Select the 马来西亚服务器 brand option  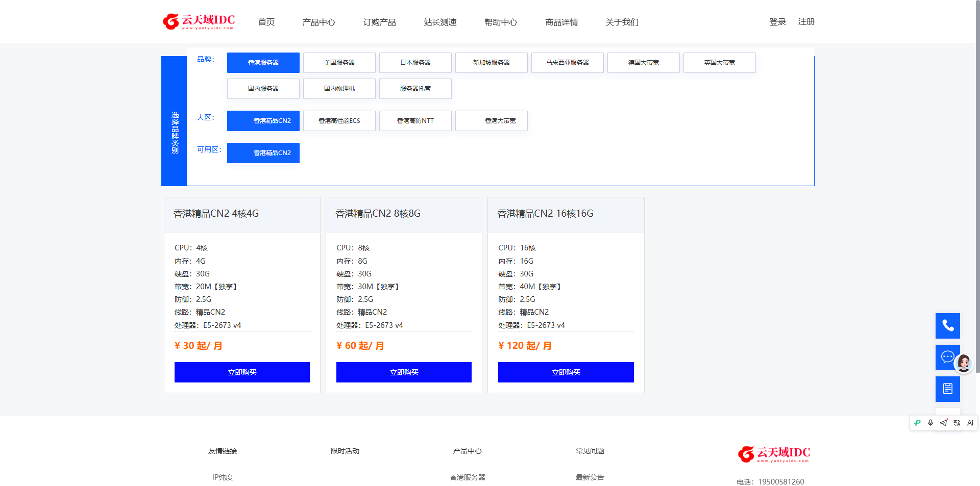568,63
